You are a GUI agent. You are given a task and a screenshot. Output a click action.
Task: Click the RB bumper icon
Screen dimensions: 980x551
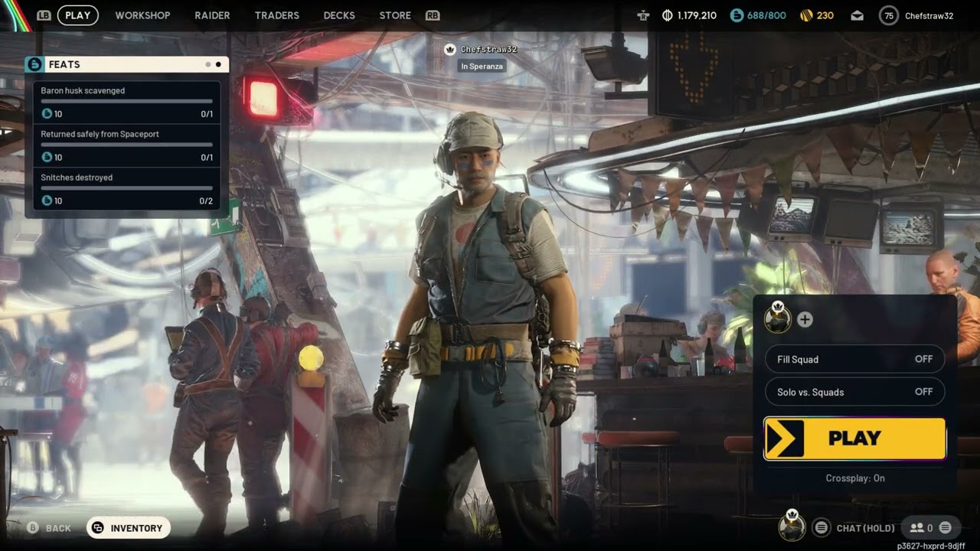(x=433, y=15)
